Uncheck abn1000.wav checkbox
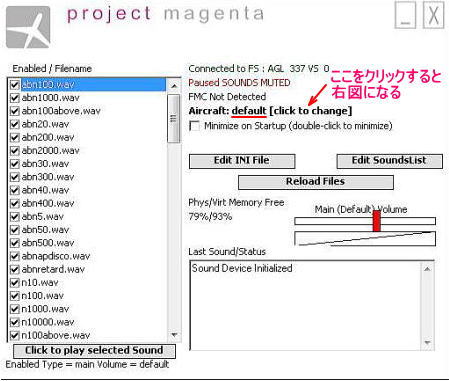The width and height of the screenshot is (449, 381). 14,98
